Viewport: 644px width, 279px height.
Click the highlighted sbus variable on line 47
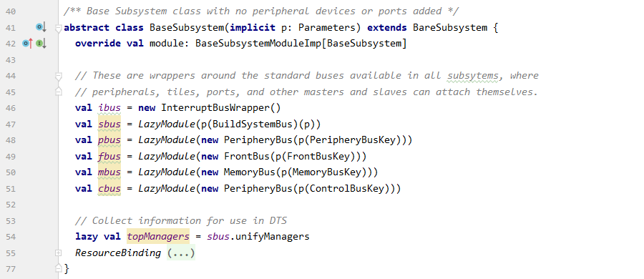click(x=109, y=124)
